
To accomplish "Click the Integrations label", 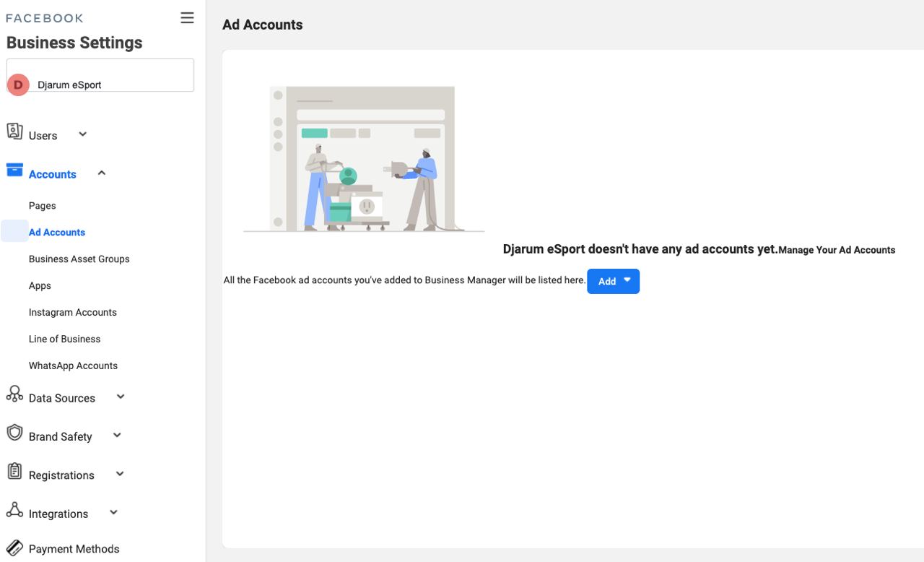I will point(58,514).
